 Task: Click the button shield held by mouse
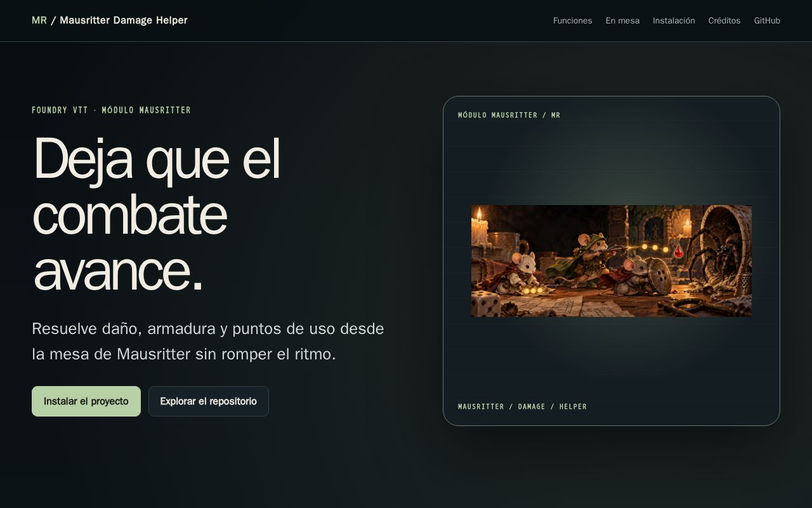660,276
